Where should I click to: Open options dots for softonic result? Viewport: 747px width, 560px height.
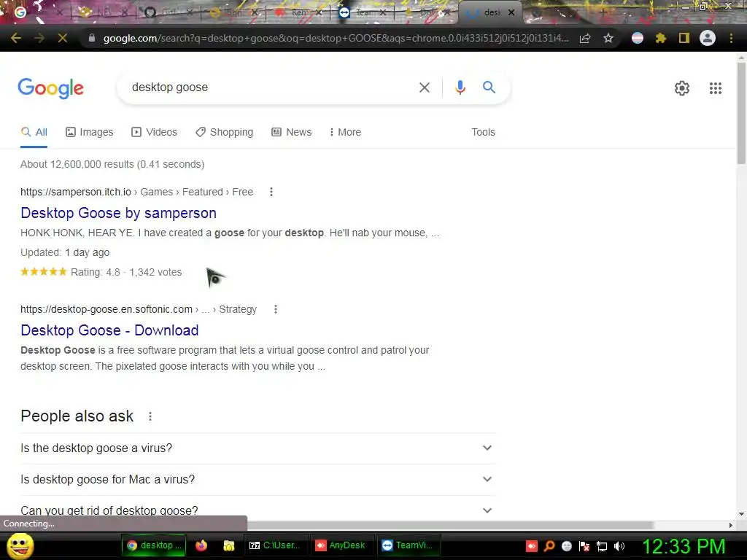coord(275,309)
